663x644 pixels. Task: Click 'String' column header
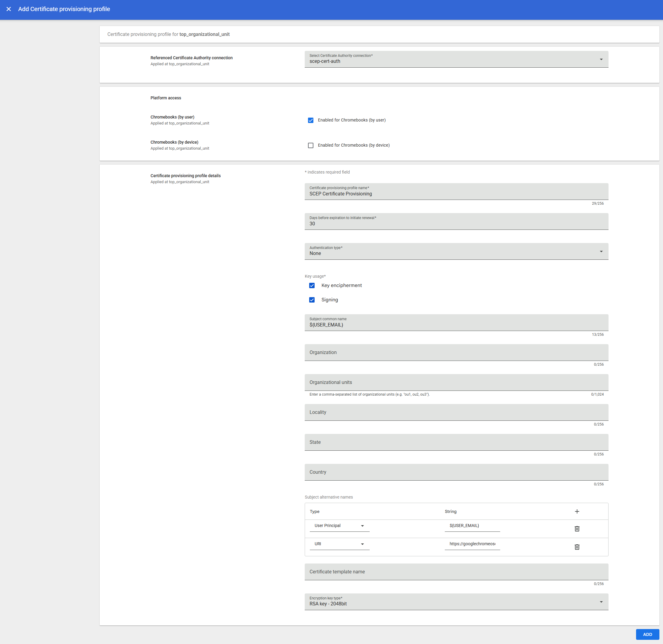click(x=450, y=511)
